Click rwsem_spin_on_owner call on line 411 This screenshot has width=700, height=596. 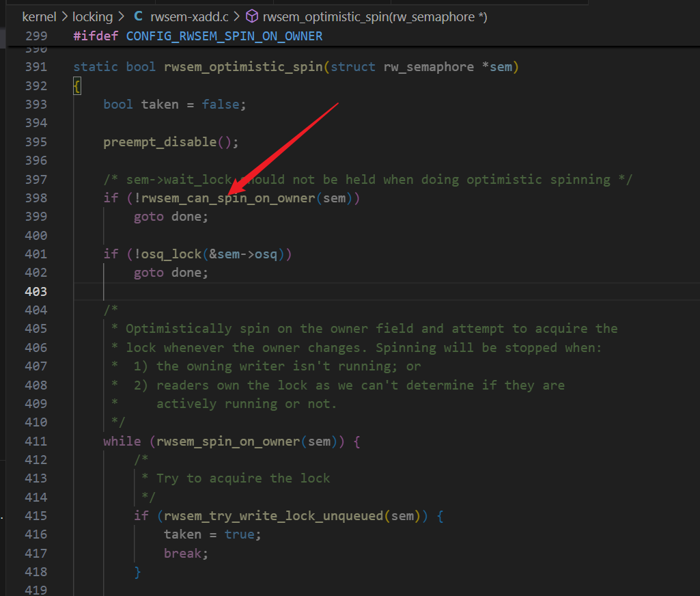tap(228, 442)
